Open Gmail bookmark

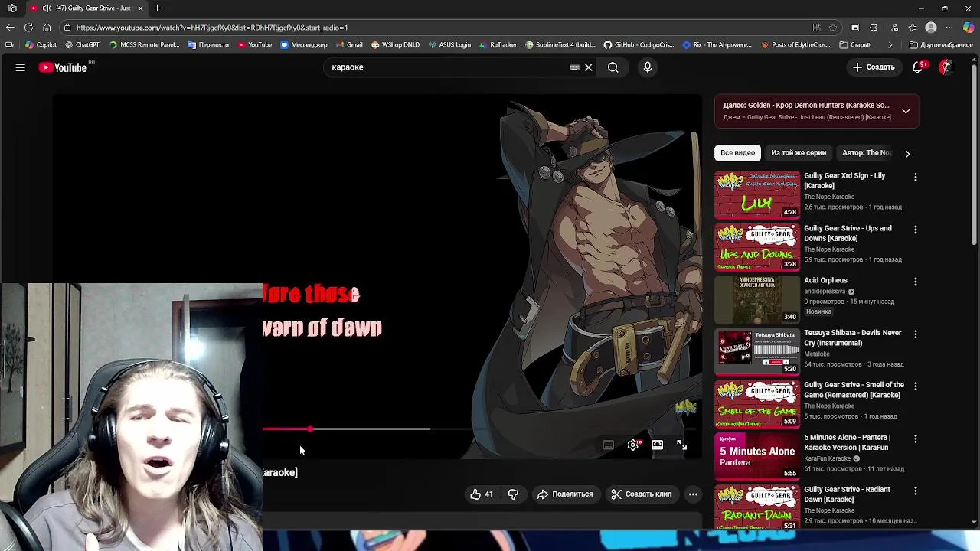tap(349, 45)
